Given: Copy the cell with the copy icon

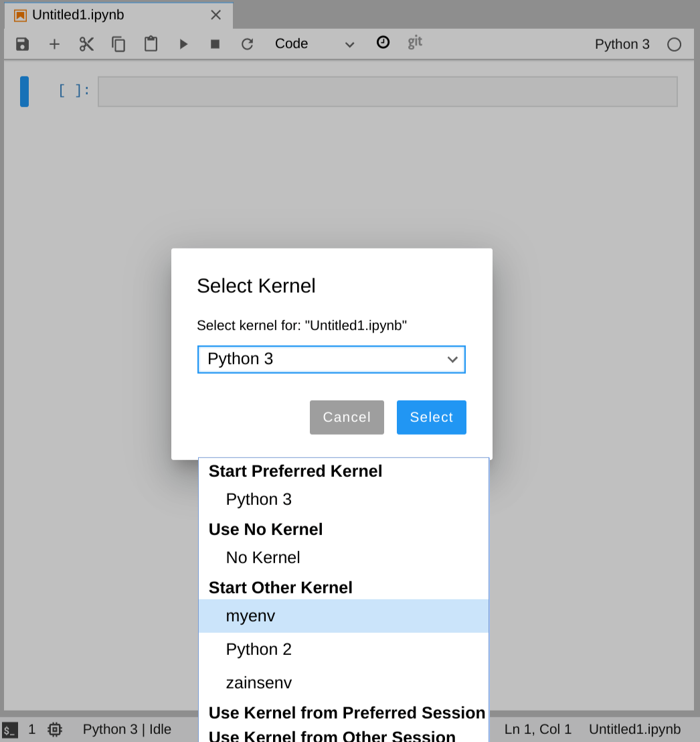Looking at the screenshot, I should (x=118, y=44).
